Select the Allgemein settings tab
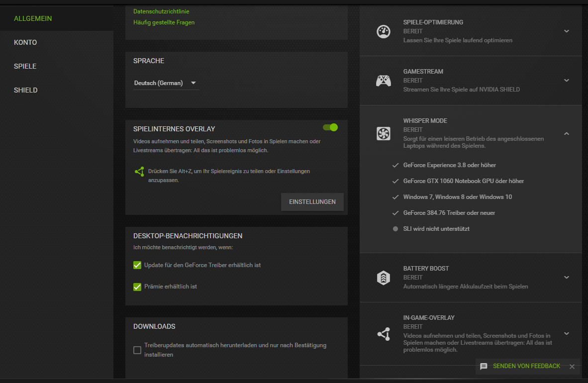Screen dimensions: 588x383 tap(57, 18)
